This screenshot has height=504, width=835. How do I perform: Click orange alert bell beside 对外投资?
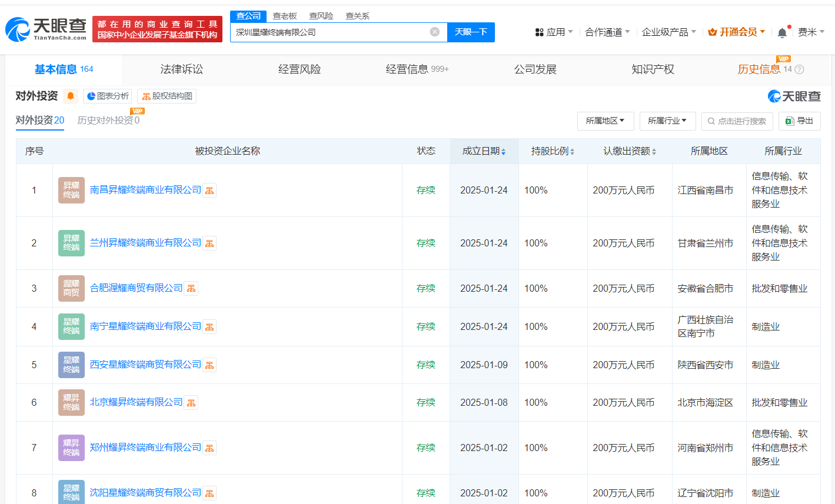(x=71, y=96)
